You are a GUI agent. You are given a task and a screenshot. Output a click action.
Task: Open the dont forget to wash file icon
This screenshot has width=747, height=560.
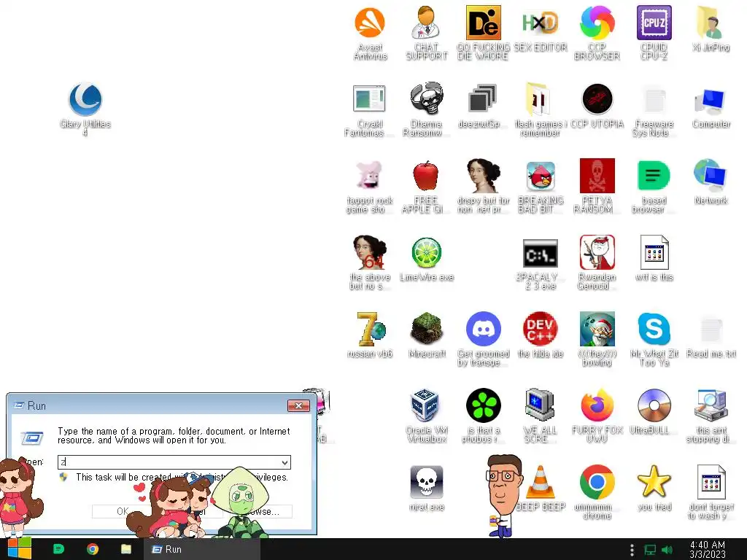(x=711, y=482)
